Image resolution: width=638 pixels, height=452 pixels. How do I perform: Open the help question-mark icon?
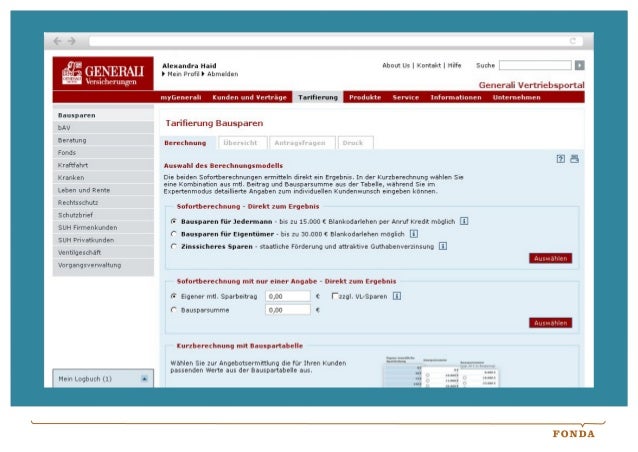click(561, 159)
